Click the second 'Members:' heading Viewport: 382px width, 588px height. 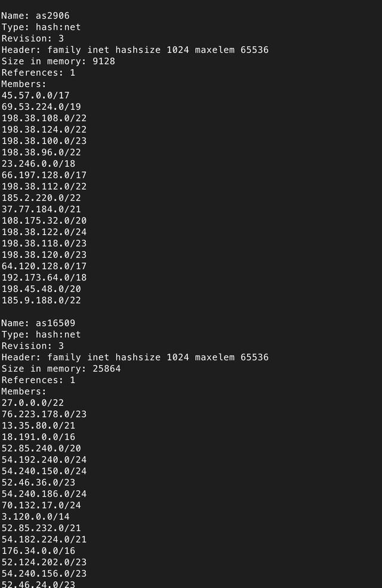click(x=24, y=392)
